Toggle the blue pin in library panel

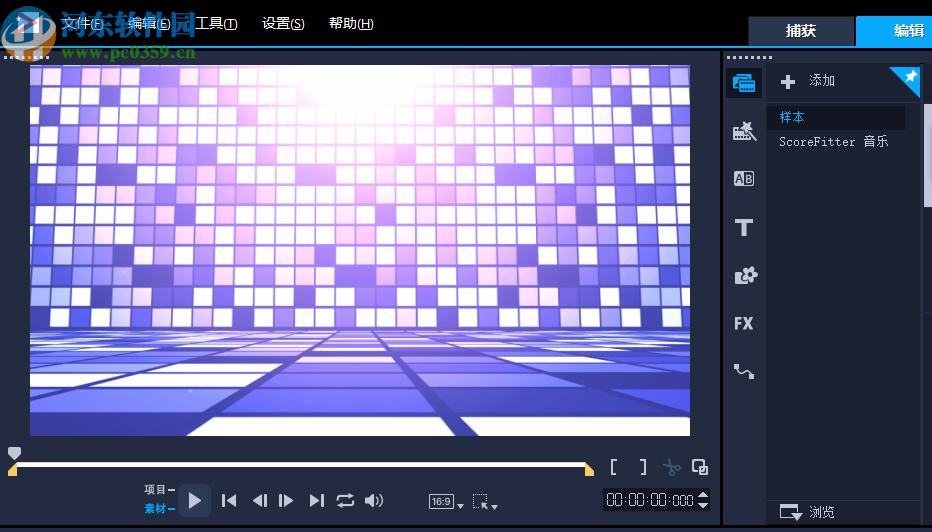pyautogui.click(x=909, y=77)
